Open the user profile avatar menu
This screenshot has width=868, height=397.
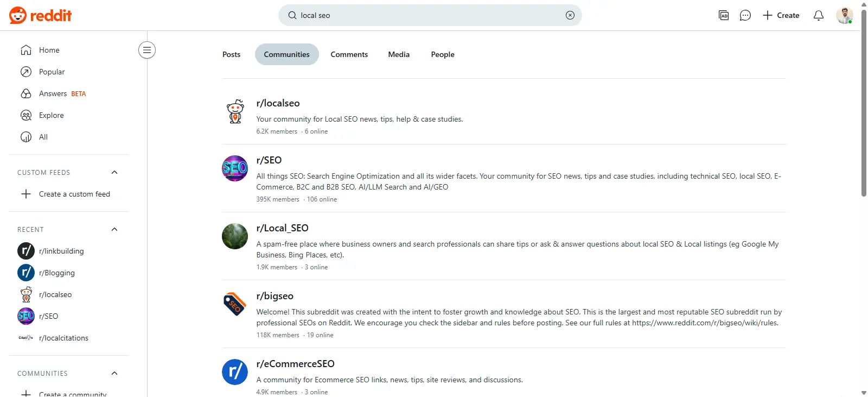point(844,15)
